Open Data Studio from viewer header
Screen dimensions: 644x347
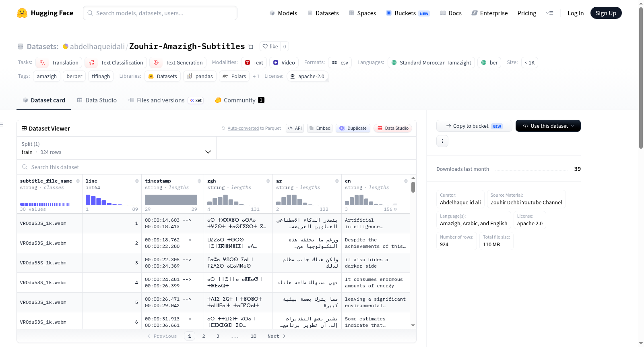[393, 128]
